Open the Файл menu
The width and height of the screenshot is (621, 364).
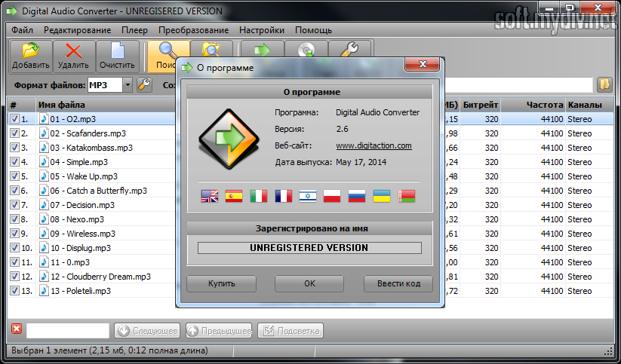pos(22,30)
